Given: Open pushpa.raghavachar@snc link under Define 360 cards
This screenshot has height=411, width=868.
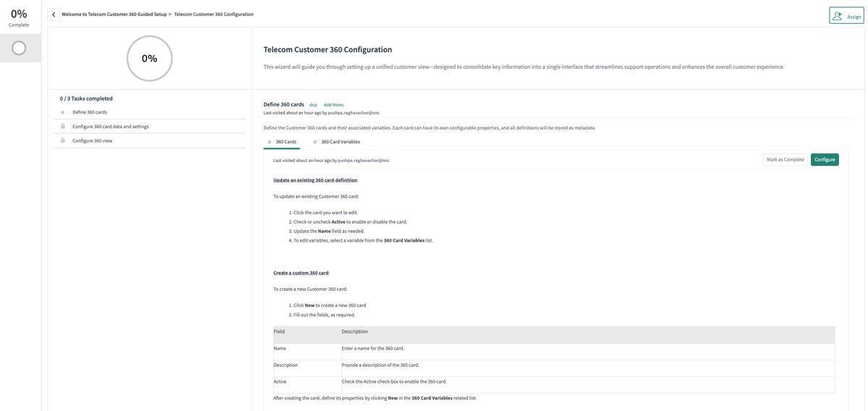Looking at the screenshot, I should [x=354, y=113].
